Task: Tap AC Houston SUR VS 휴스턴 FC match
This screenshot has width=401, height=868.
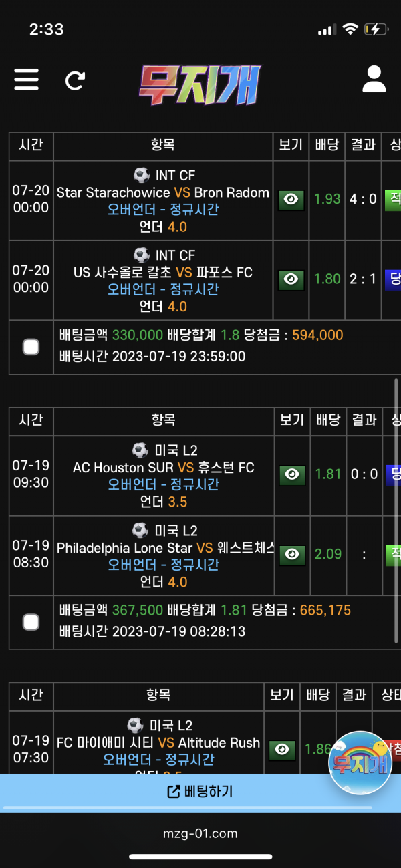Action: (x=163, y=468)
